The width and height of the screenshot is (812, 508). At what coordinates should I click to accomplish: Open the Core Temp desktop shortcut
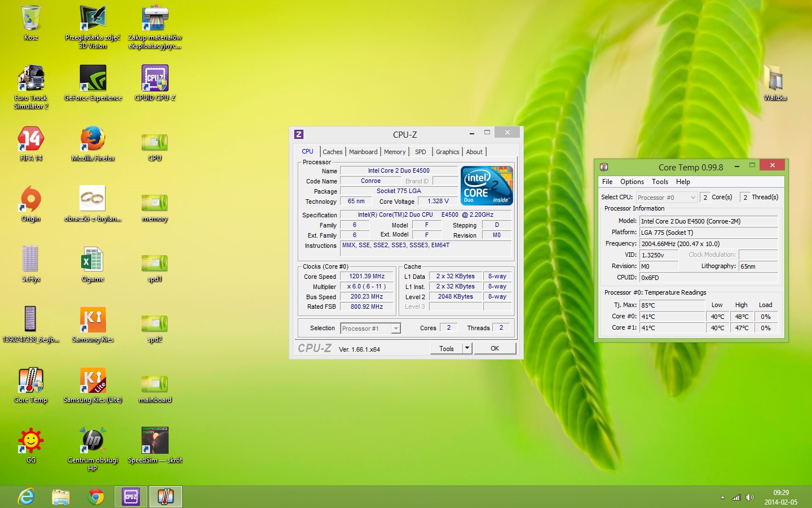pos(31,381)
